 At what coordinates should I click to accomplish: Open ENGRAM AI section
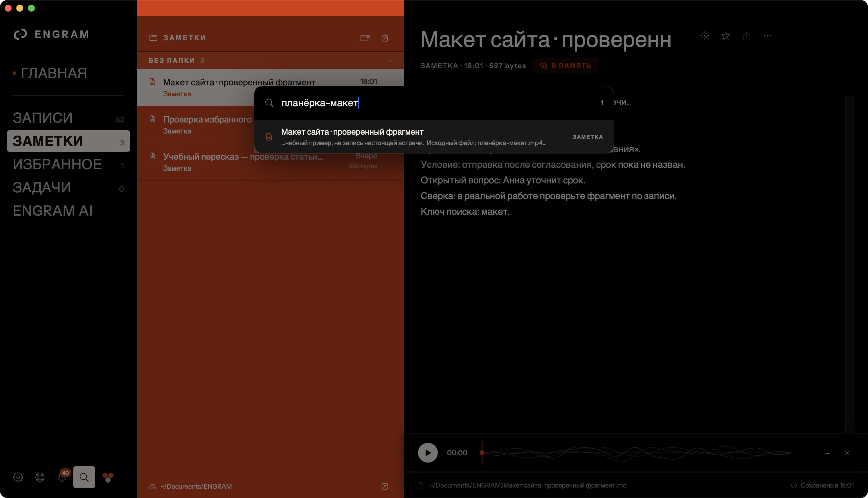tap(69, 211)
